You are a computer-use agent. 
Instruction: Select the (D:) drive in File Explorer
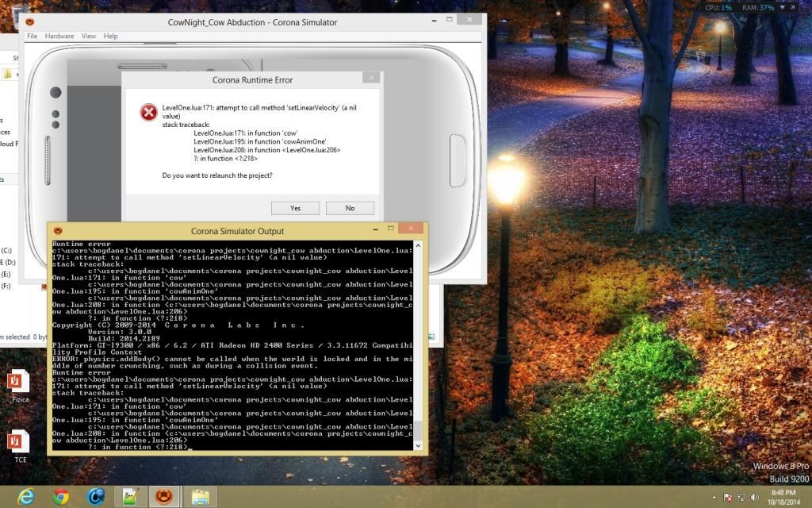(x=8, y=262)
